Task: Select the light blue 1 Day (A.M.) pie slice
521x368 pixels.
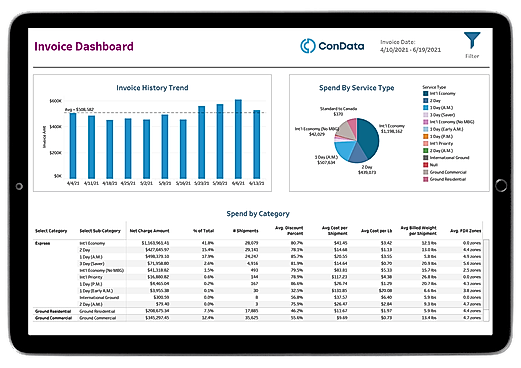Action: [344, 150]
